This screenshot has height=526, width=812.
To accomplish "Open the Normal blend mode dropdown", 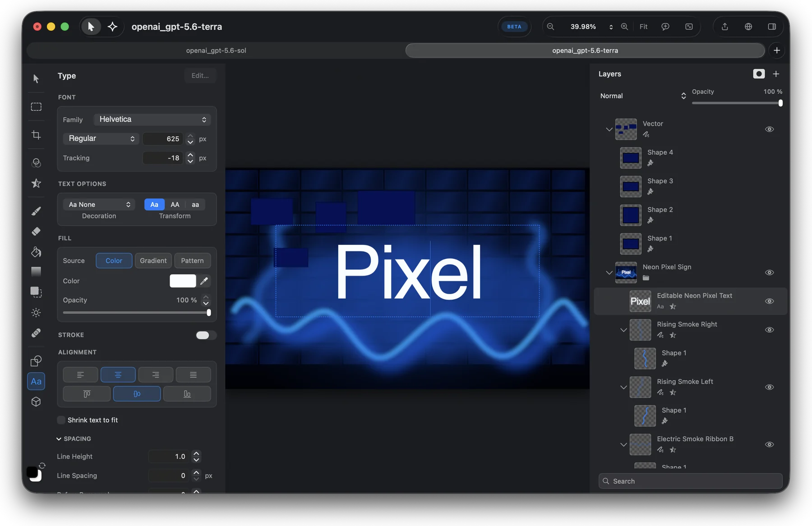I will 643,96.
